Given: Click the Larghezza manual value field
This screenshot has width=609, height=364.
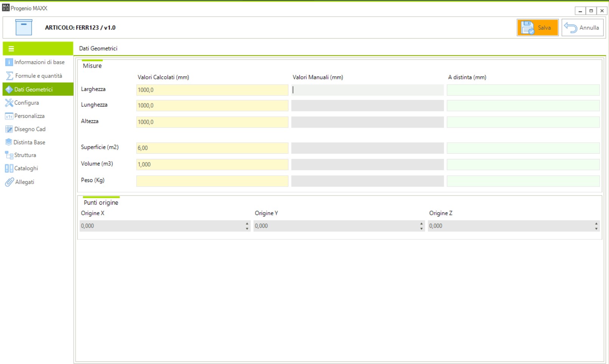Looking at the screenshot, I should pos(367,90).
